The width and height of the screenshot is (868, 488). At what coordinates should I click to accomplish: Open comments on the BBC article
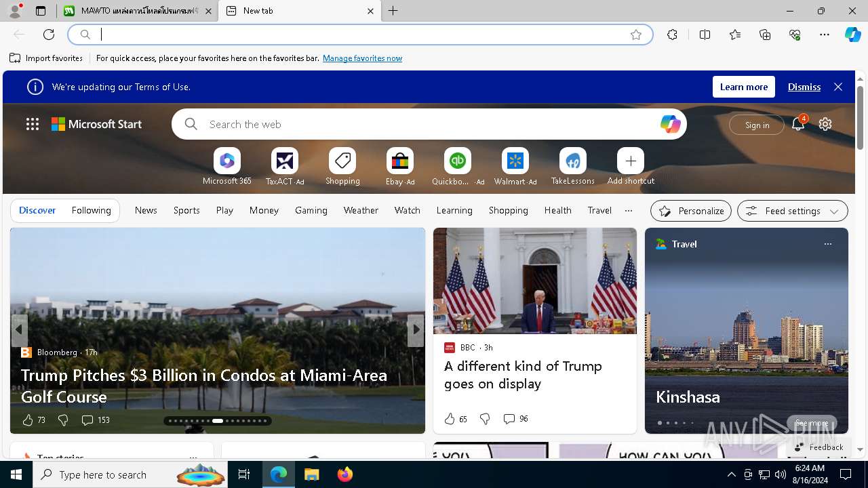point(516,419)
